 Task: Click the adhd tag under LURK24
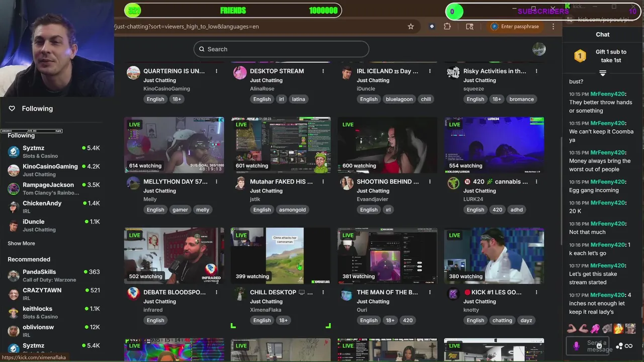(x=517, y=210)
